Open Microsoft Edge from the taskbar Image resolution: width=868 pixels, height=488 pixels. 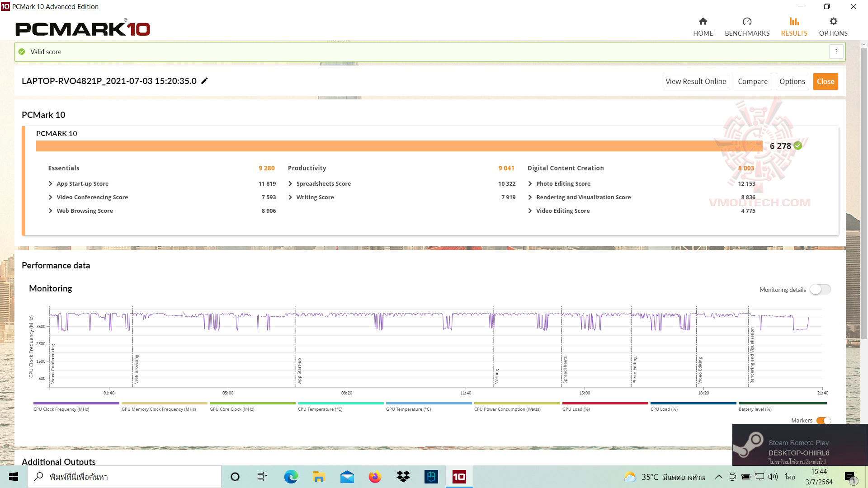291,477
